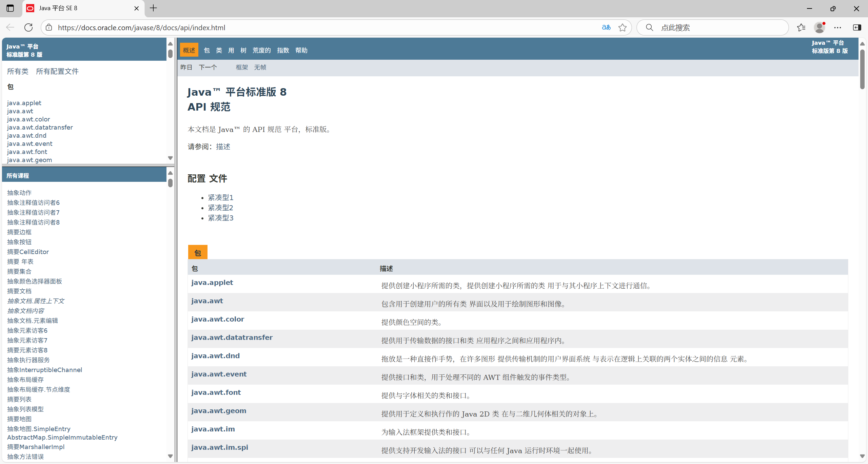The height and width of the screenshot is (464, 868).
Task: Open class 抽象注释值访问者7
Action: click(x=33, y=212)
